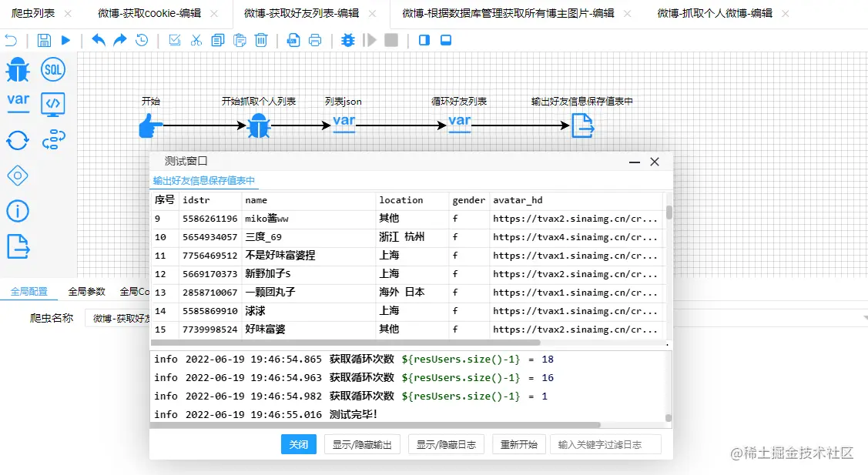Screen dimensions: 868x475
Task: Paste node using clipboard toolbar icon
Action: pyautogui.click(x=239, y=40)
